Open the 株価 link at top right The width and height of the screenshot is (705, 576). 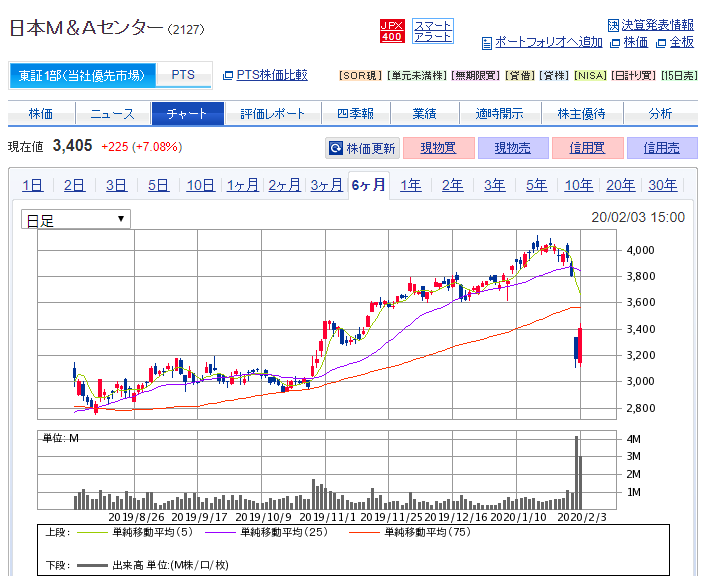[x=636, y=42]
